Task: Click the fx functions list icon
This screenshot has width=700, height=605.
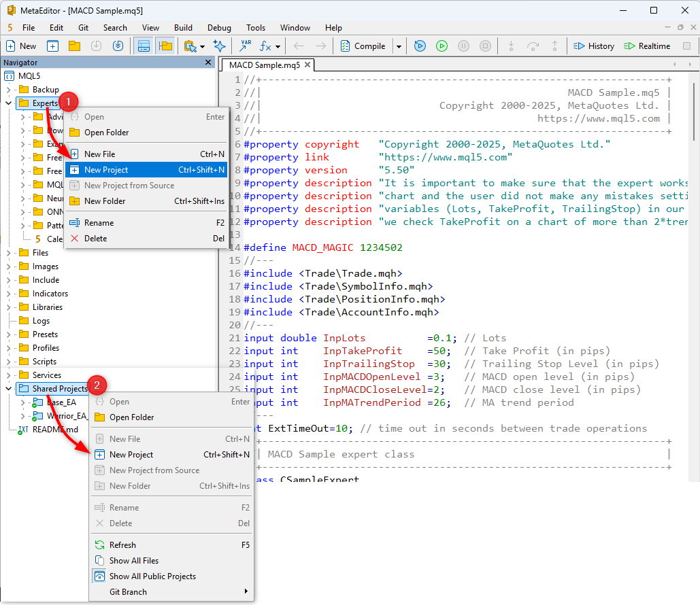Action: pos(265,46)
